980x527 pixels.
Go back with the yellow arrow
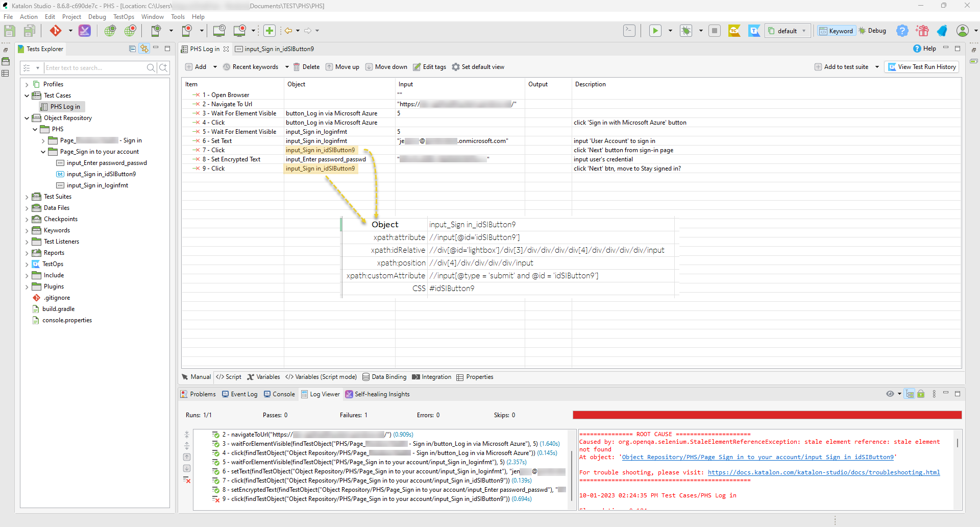pos(288,31)
